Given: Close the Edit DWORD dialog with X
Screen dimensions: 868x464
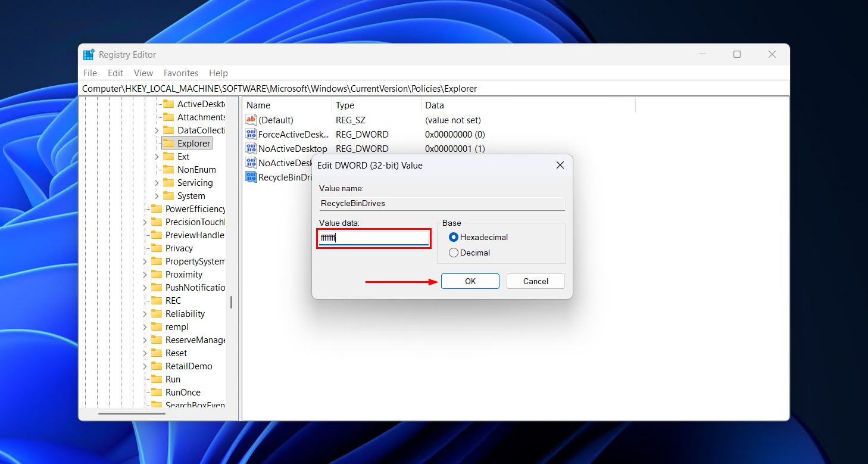Looking at the screenshot, I should tap(560, 166).
